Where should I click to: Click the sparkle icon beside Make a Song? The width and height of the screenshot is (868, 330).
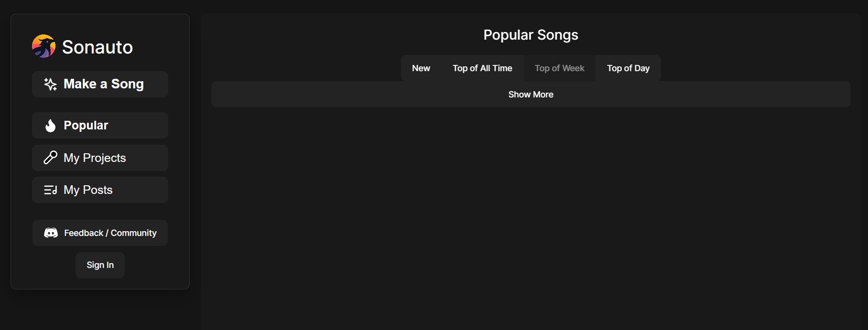coord(50,84)
